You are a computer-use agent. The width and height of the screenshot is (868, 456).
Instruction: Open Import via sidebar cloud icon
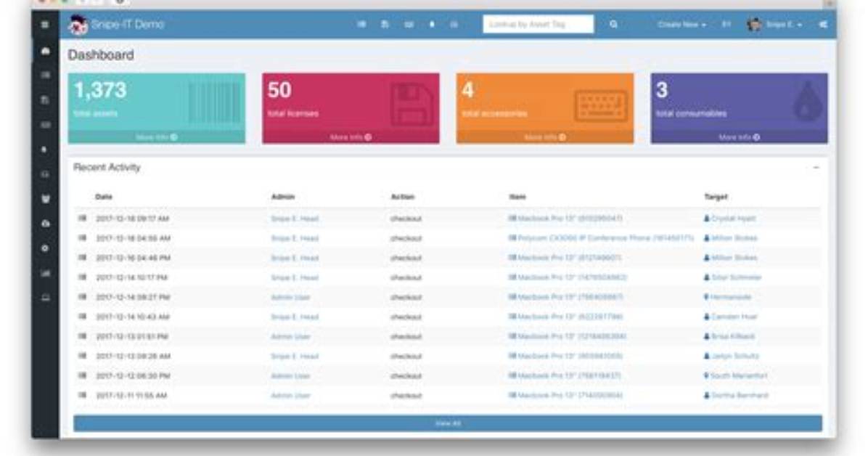(x=46, y=224)
